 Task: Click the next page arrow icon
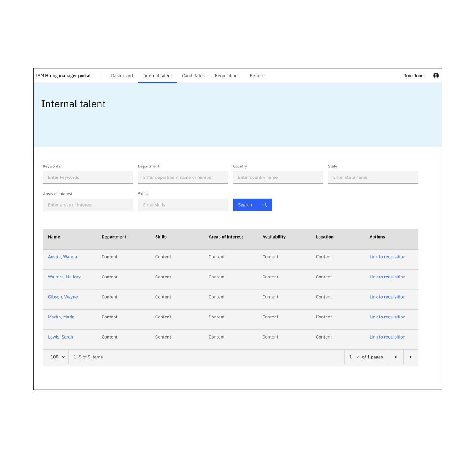tap(410, 357)
